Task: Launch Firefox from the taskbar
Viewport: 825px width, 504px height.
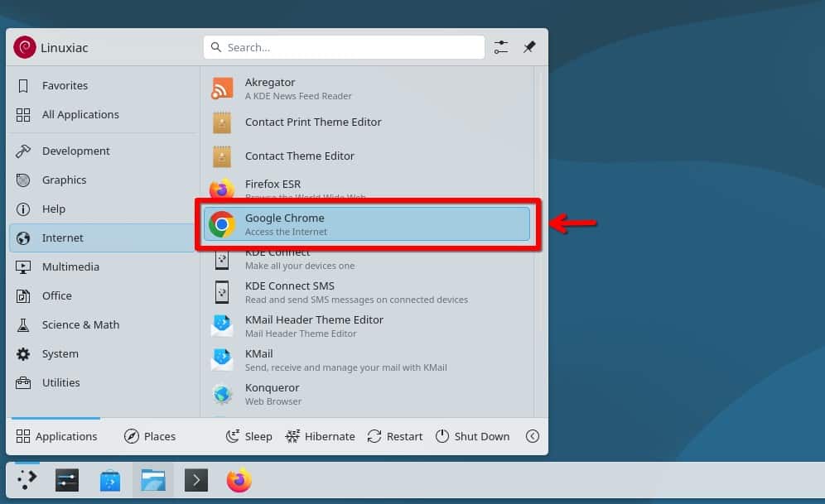Action: pos(239,480)
